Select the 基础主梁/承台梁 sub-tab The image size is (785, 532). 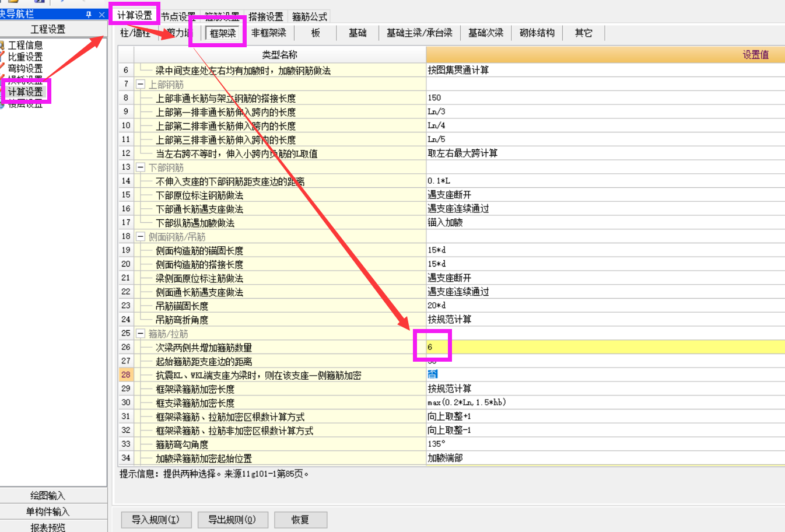coord(419,33)
